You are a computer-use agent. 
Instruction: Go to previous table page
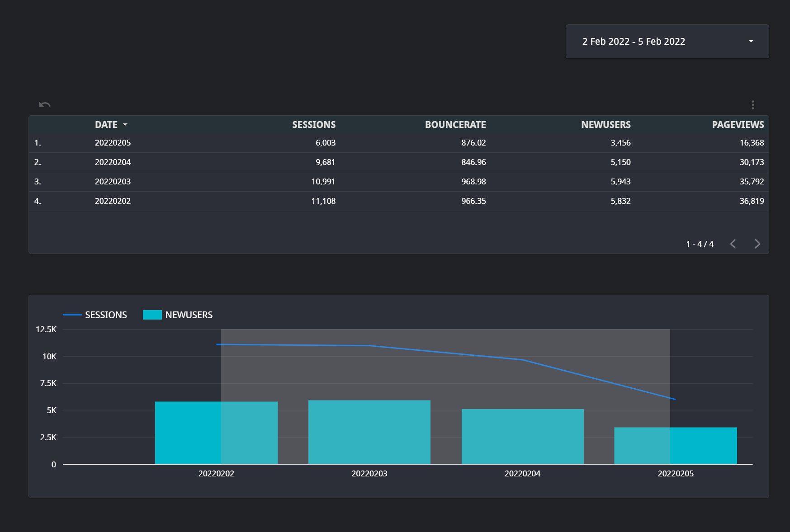pos(733,244)
